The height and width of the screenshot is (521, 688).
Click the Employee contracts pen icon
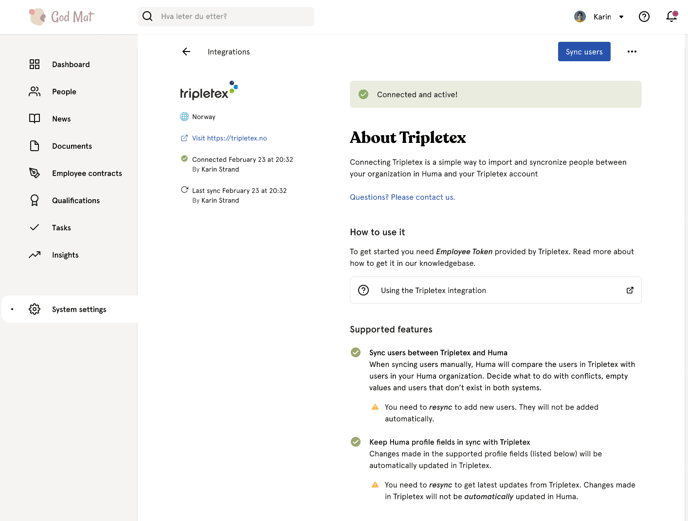[x=34, y=173]
